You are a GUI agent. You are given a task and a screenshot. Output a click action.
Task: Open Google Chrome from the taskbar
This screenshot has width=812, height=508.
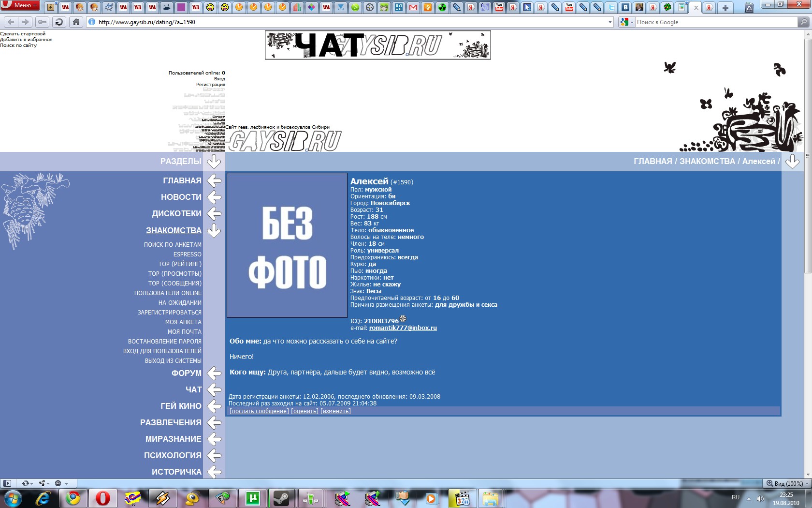(x=73, y=498)
